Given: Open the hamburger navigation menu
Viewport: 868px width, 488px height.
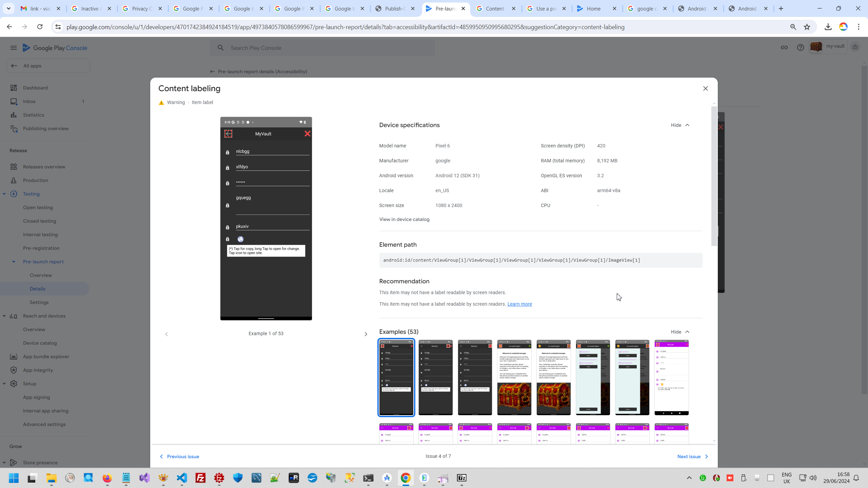Looking at the screenshot, I should [x=14, y=48].
